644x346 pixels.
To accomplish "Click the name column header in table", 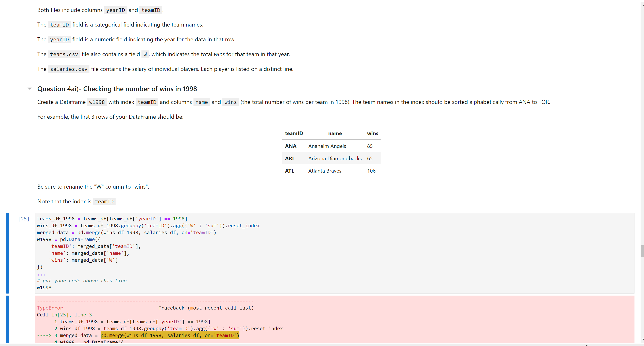I will coord(335,133).
